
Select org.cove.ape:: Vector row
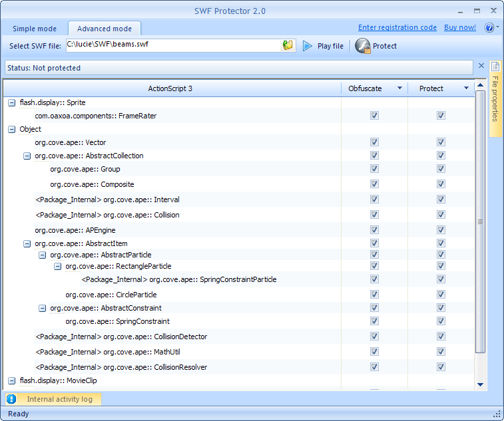(71, 142)
